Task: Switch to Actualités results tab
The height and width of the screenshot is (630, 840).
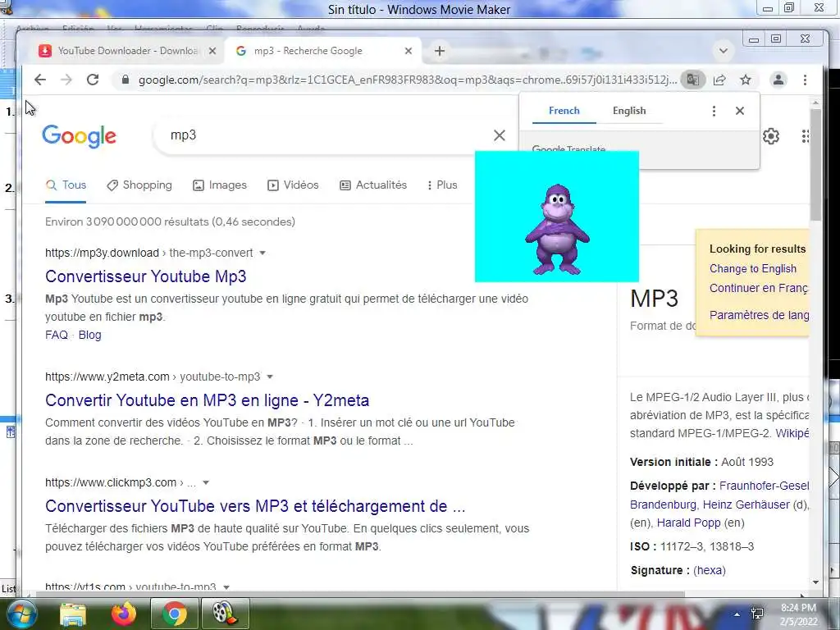Action: pos(373,185)
